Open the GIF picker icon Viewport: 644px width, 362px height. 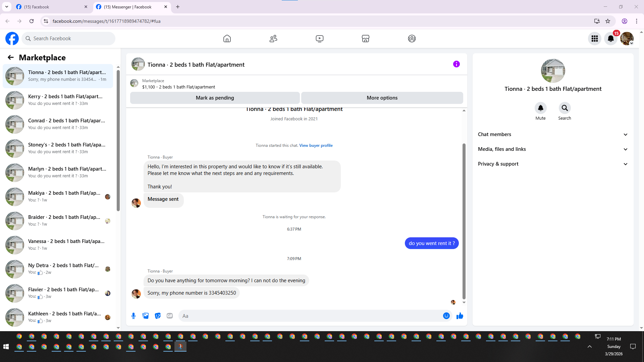pyautogui.click(x=170, y=316)
